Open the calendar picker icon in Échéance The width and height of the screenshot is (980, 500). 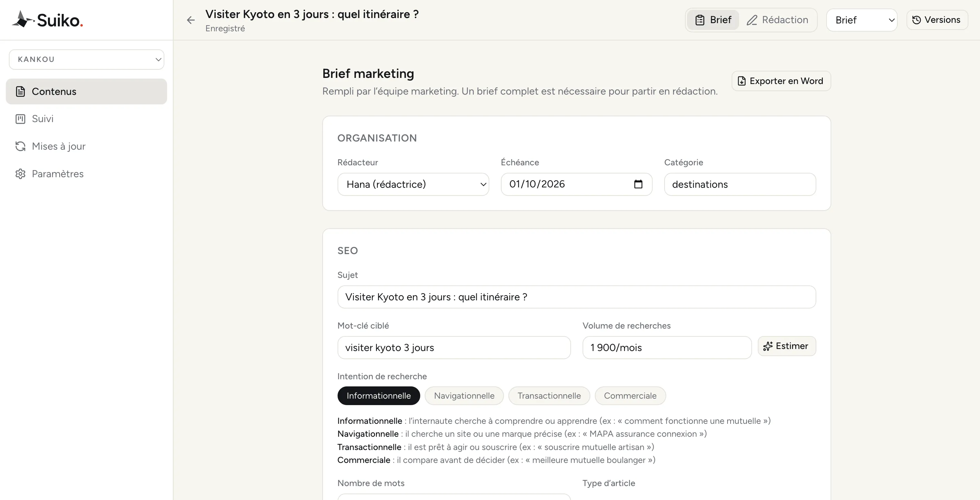638,184
